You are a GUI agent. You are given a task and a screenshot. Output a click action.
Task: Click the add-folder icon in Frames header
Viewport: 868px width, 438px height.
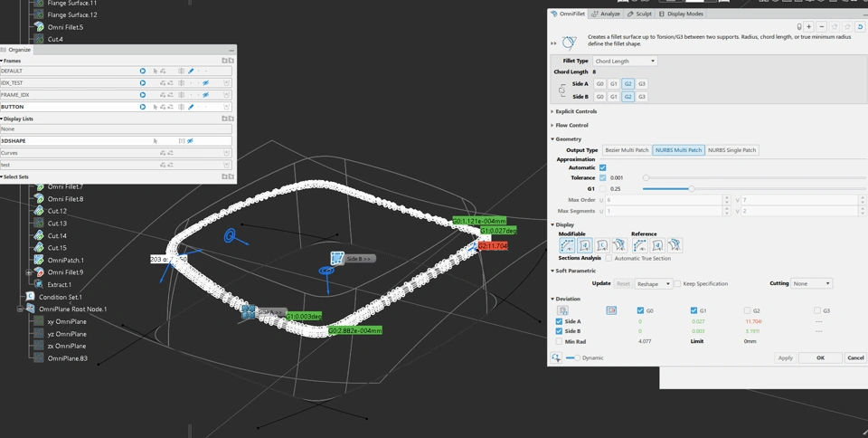point(224,61)
